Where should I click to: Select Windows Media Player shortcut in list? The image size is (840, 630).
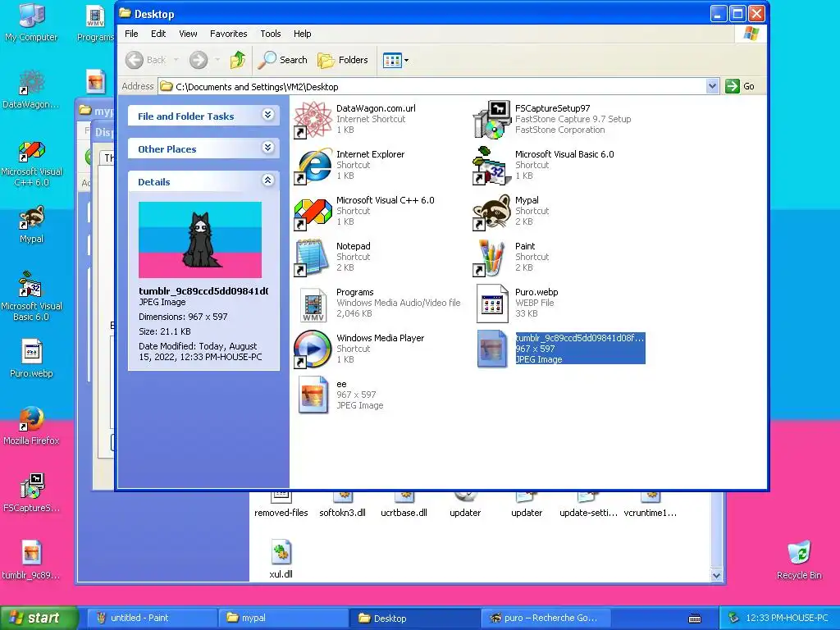[x=359, y=349]
